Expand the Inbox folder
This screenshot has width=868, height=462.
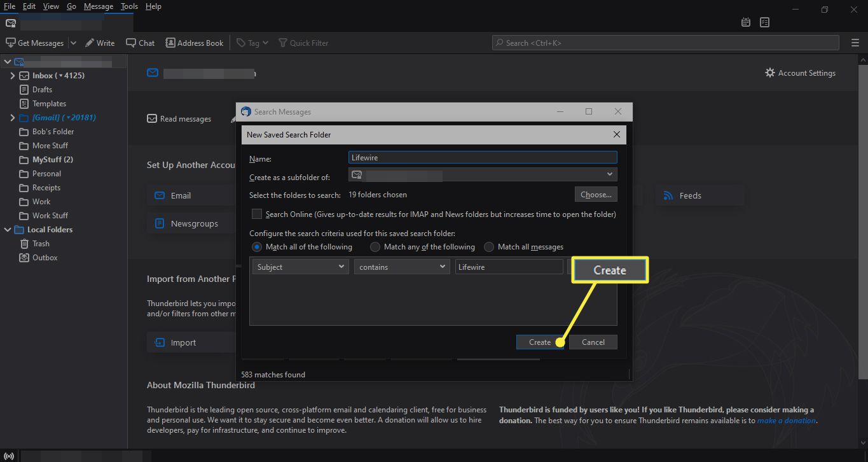tap(12, 76)
